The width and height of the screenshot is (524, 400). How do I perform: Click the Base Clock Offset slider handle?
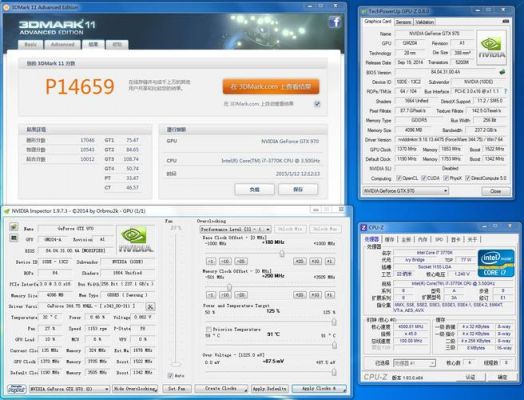[282, 253]
